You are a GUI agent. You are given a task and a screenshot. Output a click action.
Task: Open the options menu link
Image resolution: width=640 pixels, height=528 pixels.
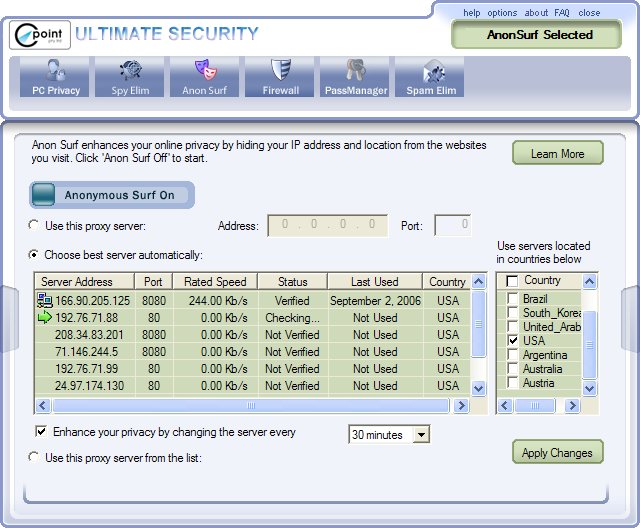click(502, 13)
